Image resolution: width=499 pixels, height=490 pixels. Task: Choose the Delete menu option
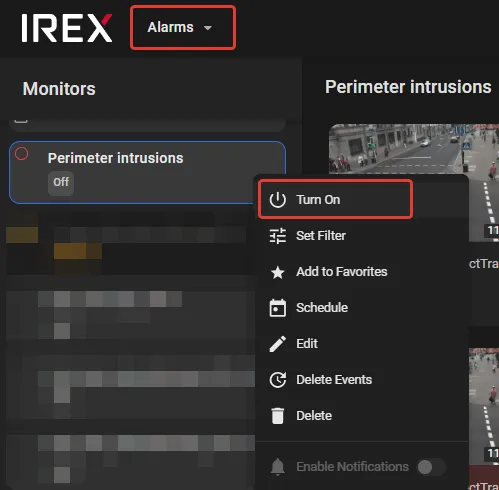pyautogui.click(x=362, y=416)
